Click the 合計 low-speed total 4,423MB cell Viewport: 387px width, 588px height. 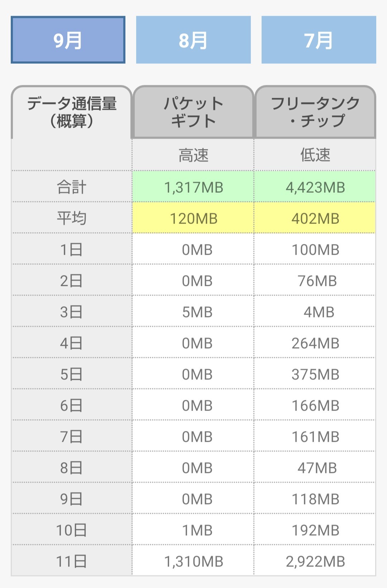315,187
